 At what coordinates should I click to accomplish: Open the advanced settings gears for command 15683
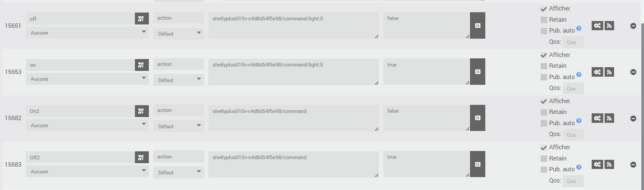(597, 165)
